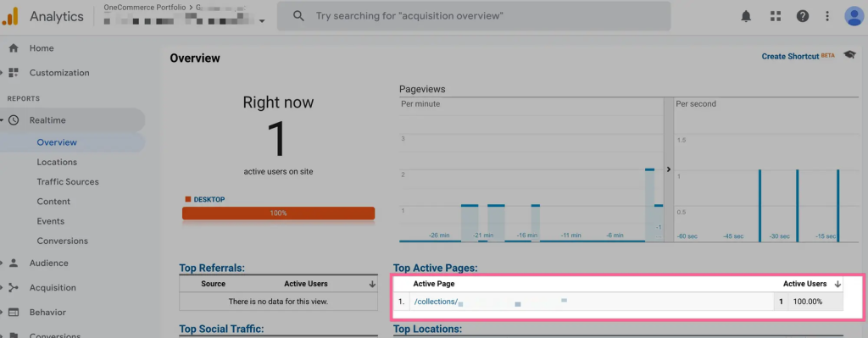Open the /collections/ active page link
The width and height of the screenshot is (868, 338).
coord(437,302)
